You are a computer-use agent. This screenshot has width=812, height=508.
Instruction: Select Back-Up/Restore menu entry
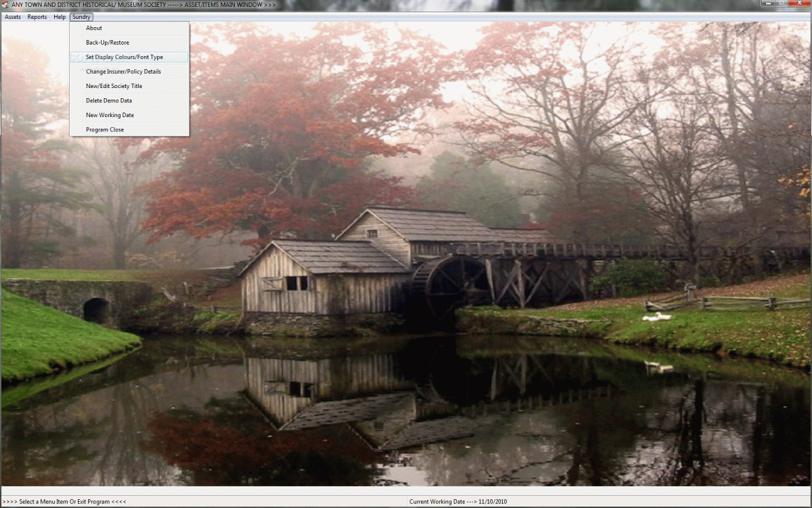pos(129,43)
